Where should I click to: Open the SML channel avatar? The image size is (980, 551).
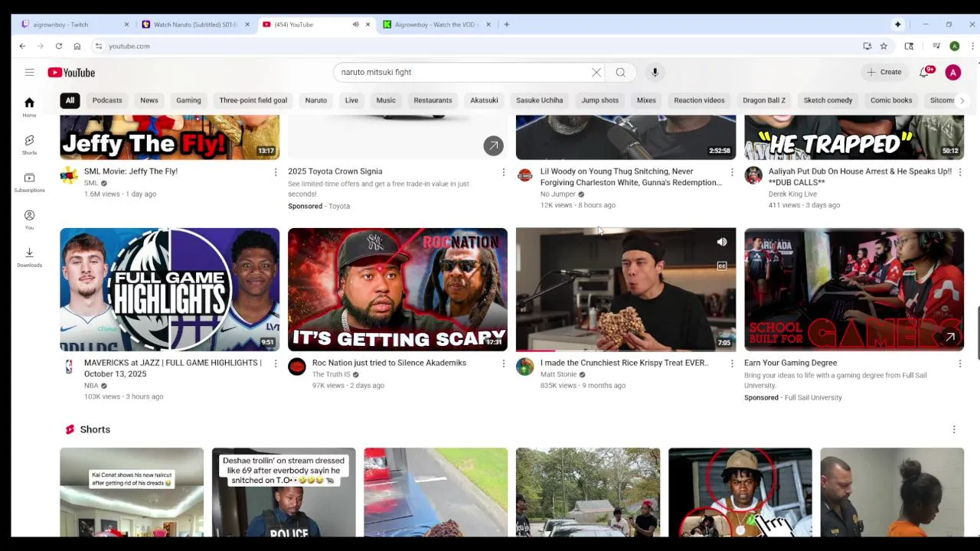click(69, 175)
